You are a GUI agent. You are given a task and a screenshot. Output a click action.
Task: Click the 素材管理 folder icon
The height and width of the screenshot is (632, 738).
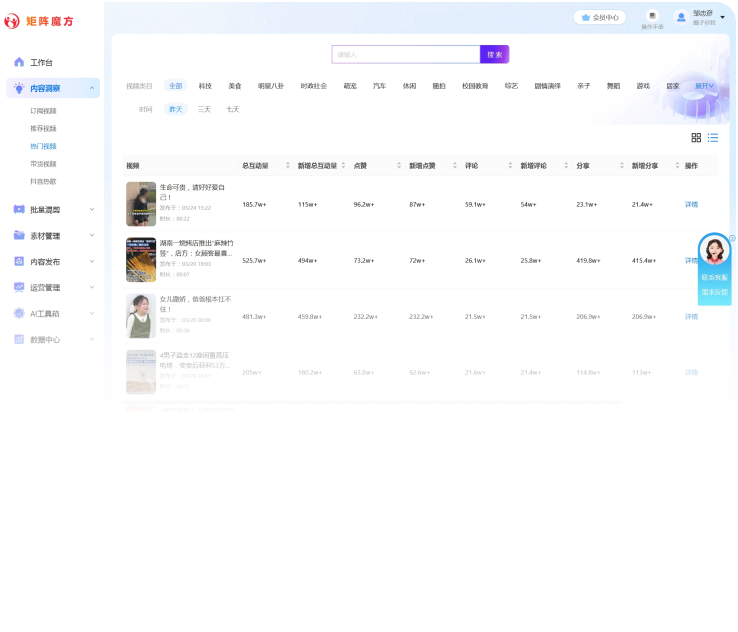pos(19,236)
